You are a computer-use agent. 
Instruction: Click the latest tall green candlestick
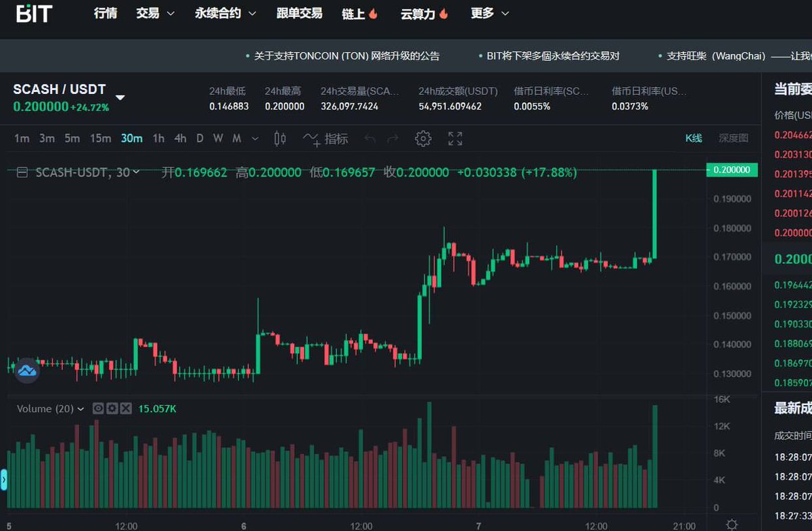pos(655,213)
